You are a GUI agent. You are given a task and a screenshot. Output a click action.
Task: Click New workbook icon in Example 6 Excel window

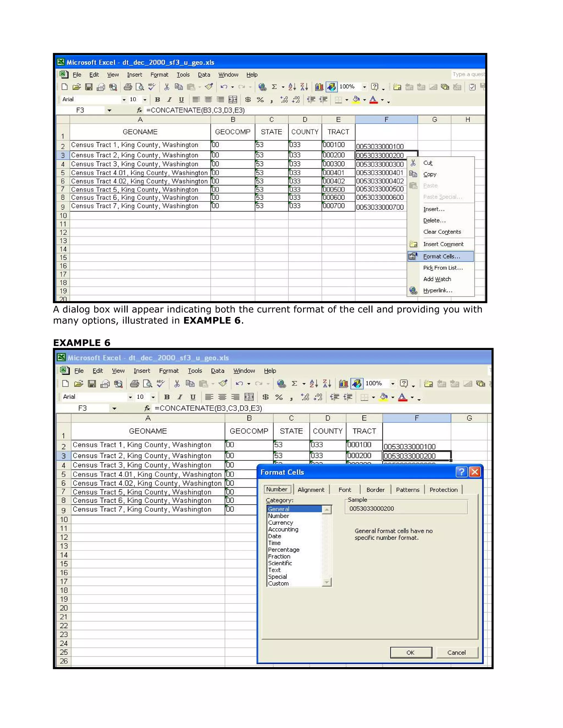[66, 384]
